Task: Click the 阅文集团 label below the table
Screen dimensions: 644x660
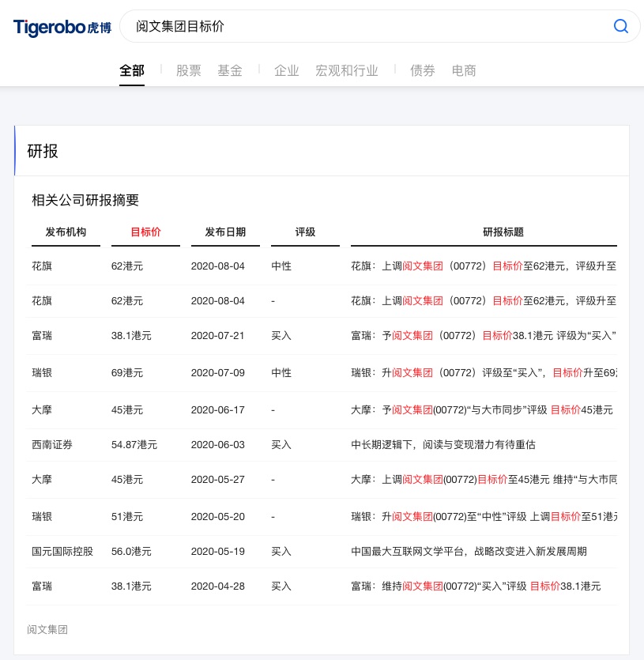Action: [x=47, y=629]
